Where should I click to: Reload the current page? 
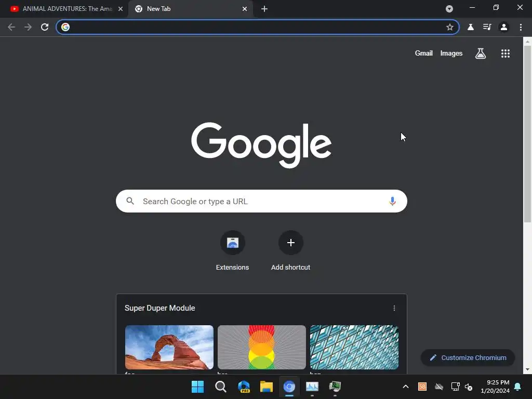point(45,27)
